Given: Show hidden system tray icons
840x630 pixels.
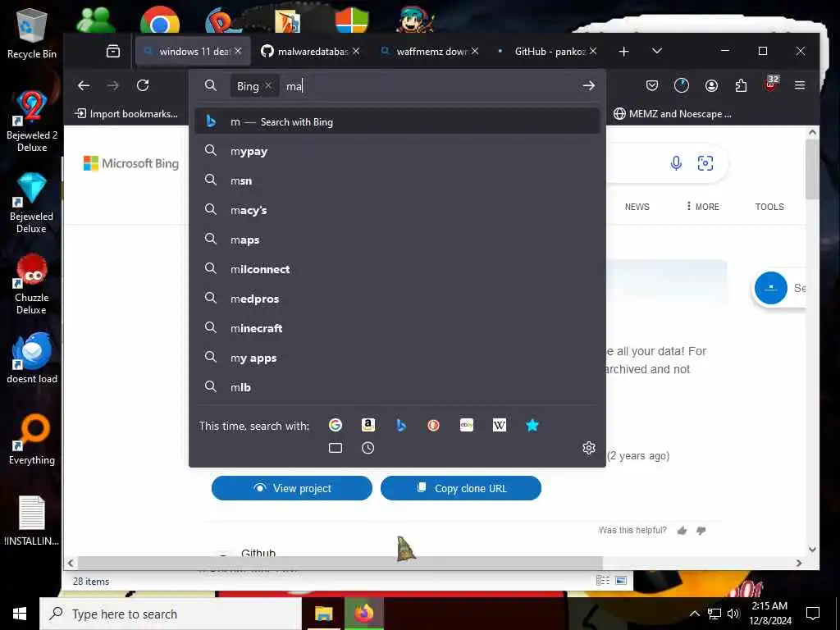Looking at the screenshot, I should click(x=694, y=614).
